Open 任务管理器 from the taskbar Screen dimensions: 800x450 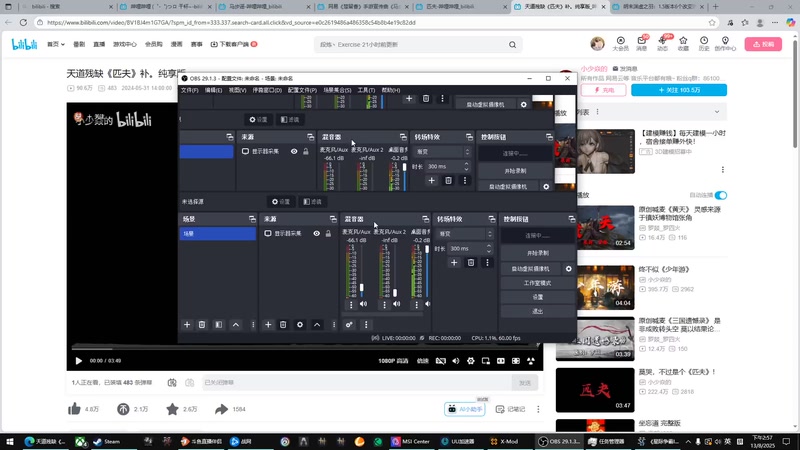(606, 441)
